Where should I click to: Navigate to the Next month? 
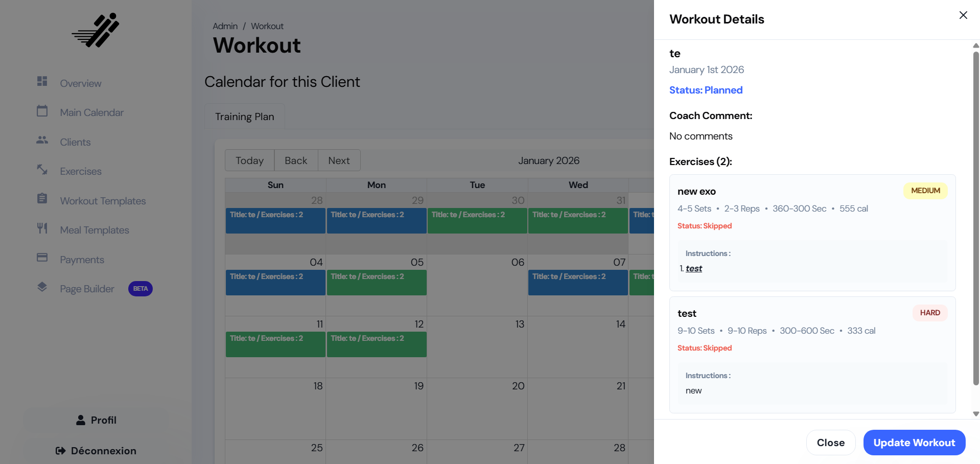click(x=339, y=160)
